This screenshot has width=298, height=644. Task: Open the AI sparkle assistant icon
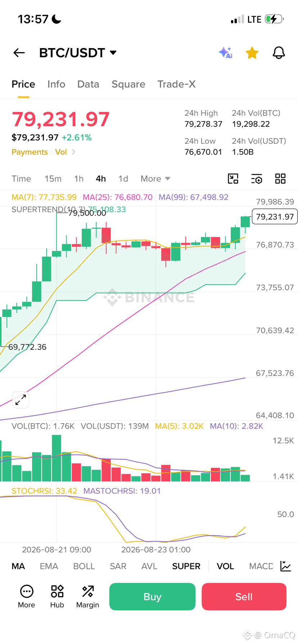pos(226,53)
